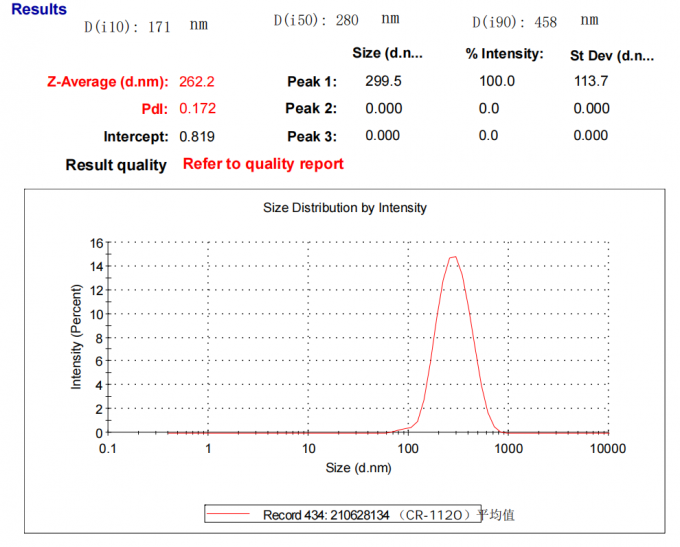
Task: Click the Result quality label
Action: coord(116,165)
